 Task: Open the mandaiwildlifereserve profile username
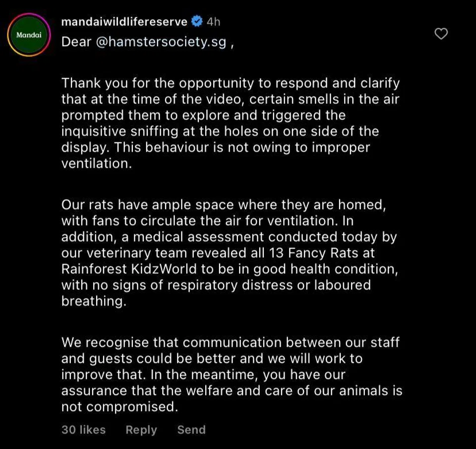tap(124, 22)
